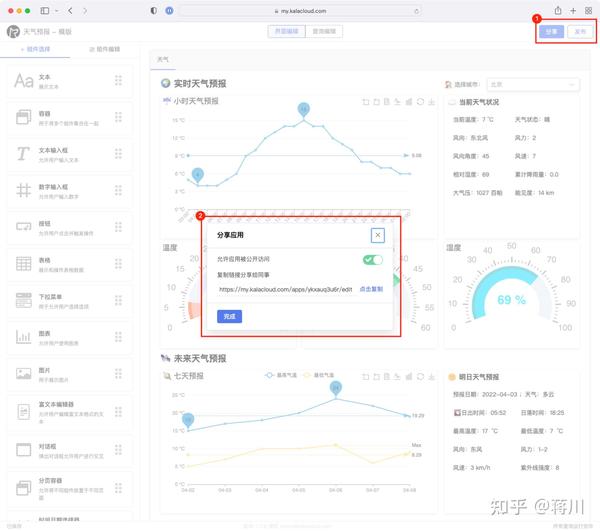Toggle the 最低气温 legend series

pos(318,375)
